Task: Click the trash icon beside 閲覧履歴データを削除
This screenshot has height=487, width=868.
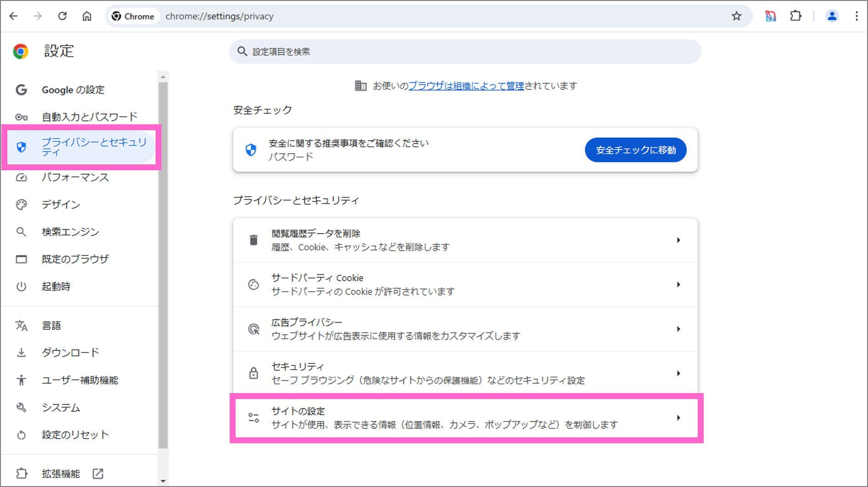Action: (x=254, y=240)
